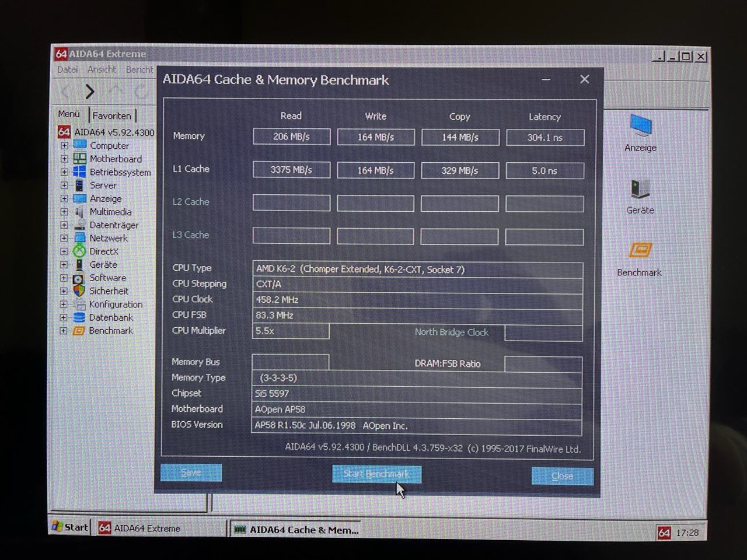
Task: Click the Konfiguration tree icon
Action: (x=79, y=304)
